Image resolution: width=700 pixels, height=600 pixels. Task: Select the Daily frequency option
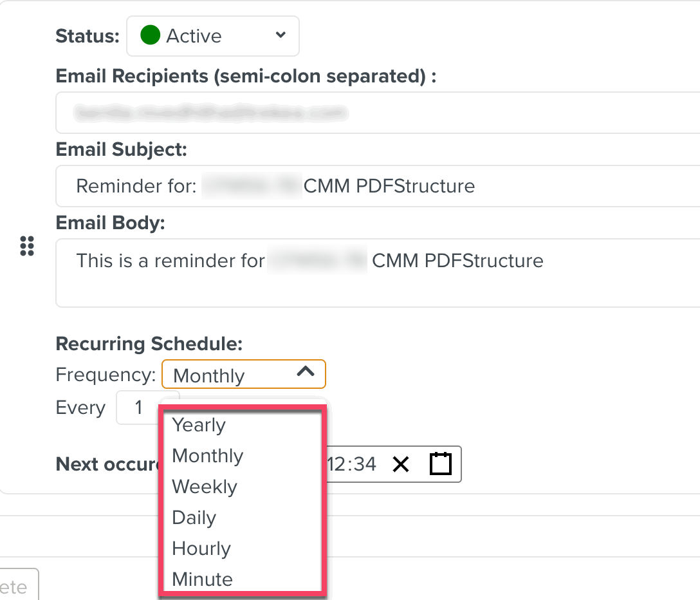pyautogui.click(x=194, y=518)
